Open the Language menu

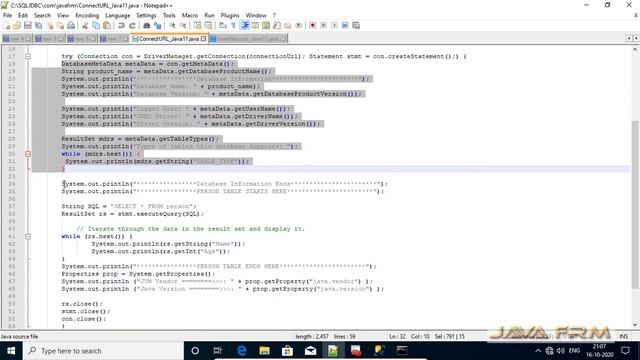click(118, 15)
